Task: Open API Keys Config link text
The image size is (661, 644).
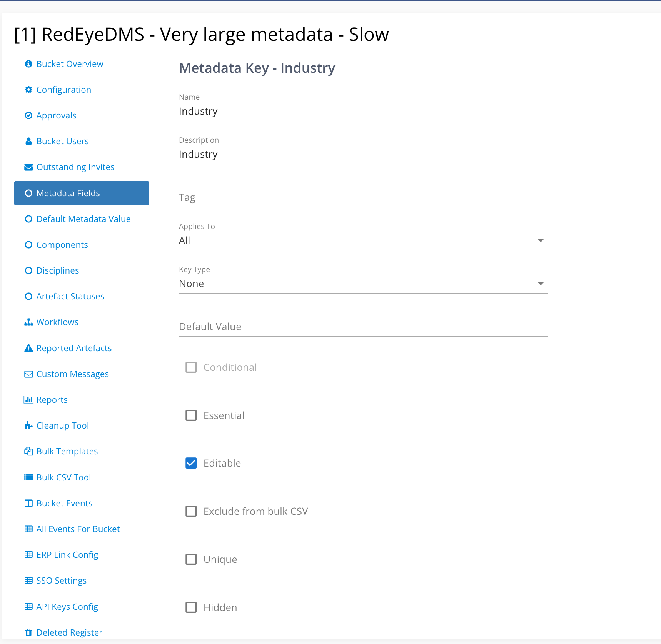Action: (67, 607)
